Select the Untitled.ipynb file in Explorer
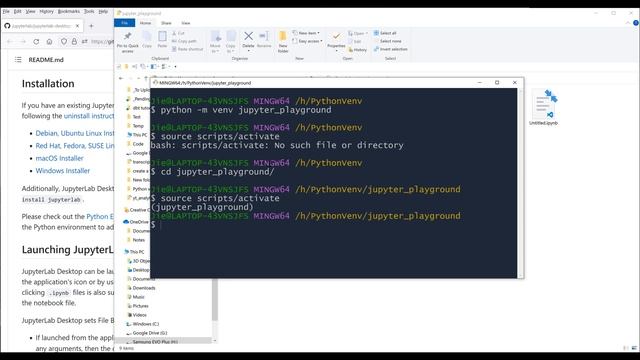Viewport: 640px width, 360px height. coord(543,107)
